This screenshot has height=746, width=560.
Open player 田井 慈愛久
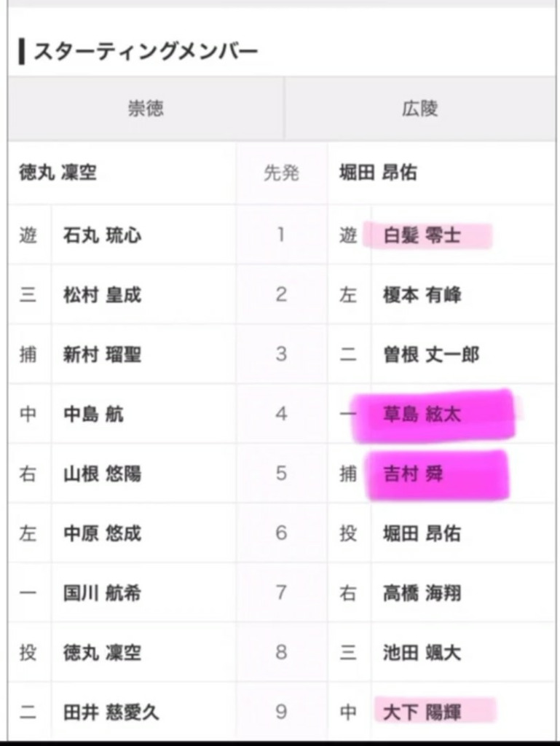[111, 712]
